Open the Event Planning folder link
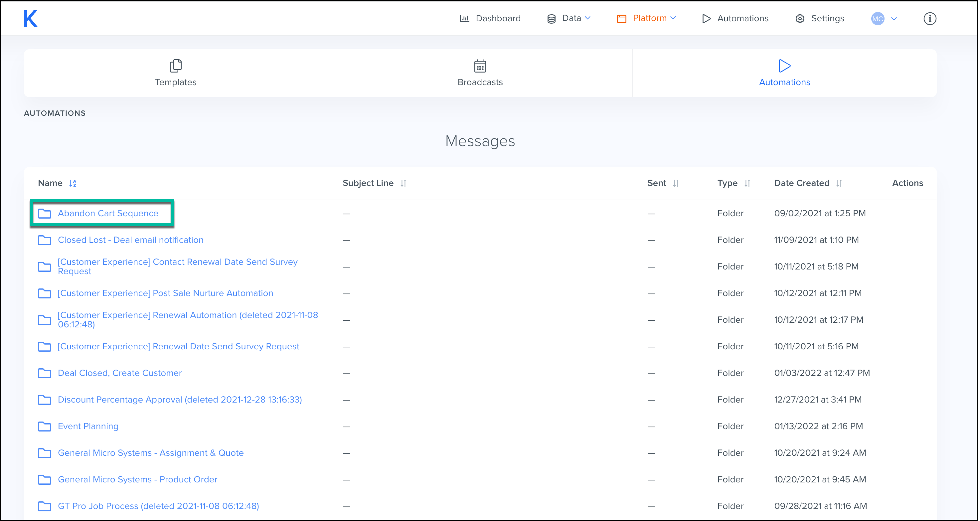 pyautogui.click(x=88, y=426)
